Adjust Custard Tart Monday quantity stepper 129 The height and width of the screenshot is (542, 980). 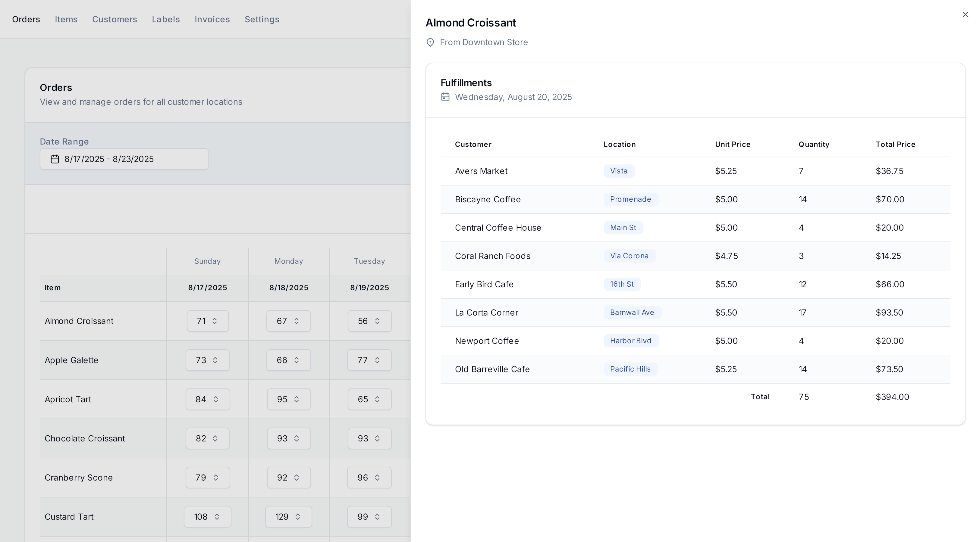[x=288, y=516]
